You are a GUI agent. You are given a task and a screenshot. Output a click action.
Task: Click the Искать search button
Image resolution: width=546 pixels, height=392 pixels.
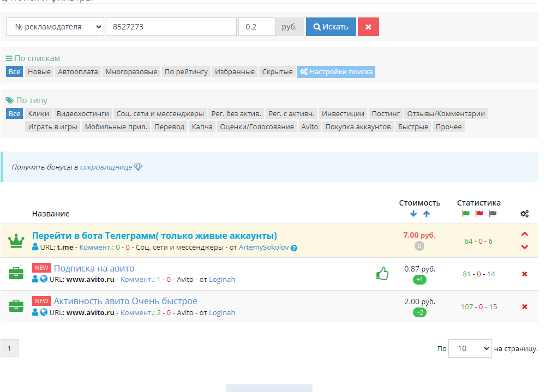[331, 27]
